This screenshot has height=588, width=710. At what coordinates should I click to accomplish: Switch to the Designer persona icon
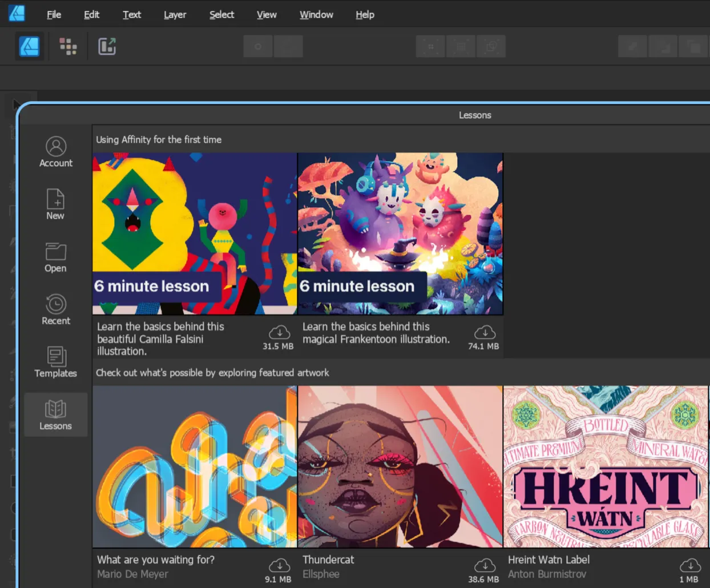pos(30,46)
